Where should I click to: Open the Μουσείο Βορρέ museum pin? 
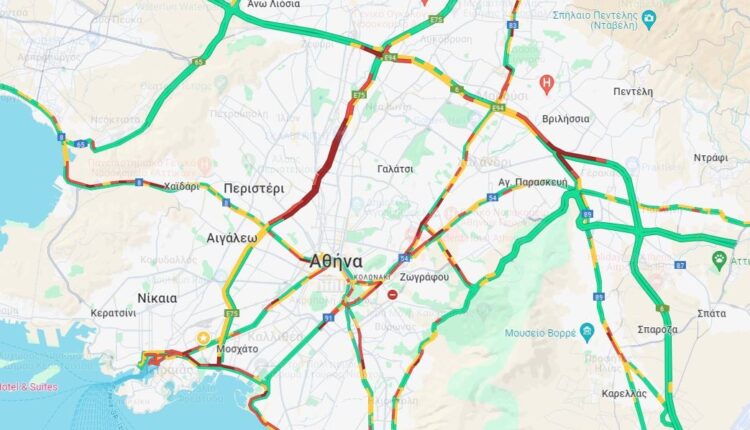pos(586,332)
